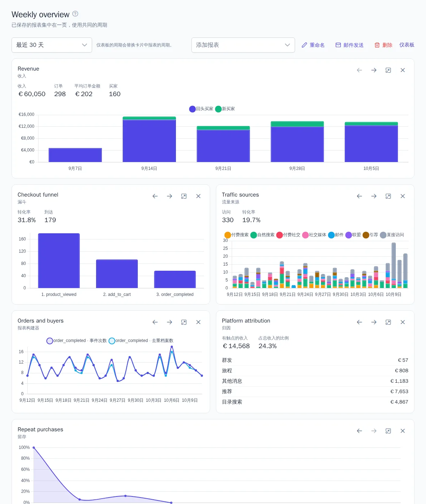Screen dimensions: 426x504
Task: Move the Revenue card left
Action: 359,70
